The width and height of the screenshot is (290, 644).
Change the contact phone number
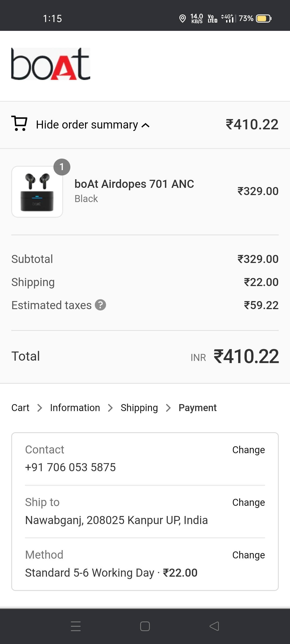click(x=248, y=450)
